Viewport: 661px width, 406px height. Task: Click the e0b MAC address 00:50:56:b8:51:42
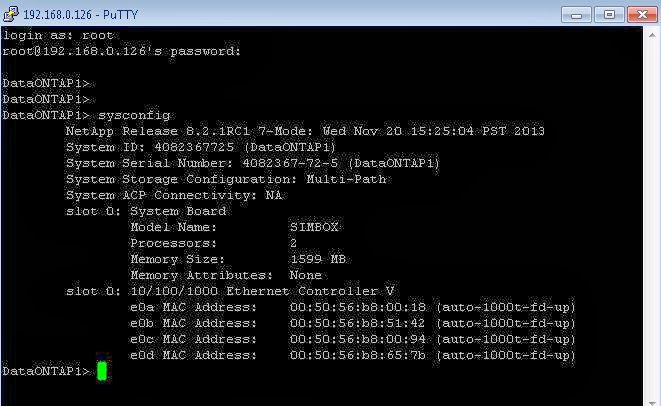[357, 323]
